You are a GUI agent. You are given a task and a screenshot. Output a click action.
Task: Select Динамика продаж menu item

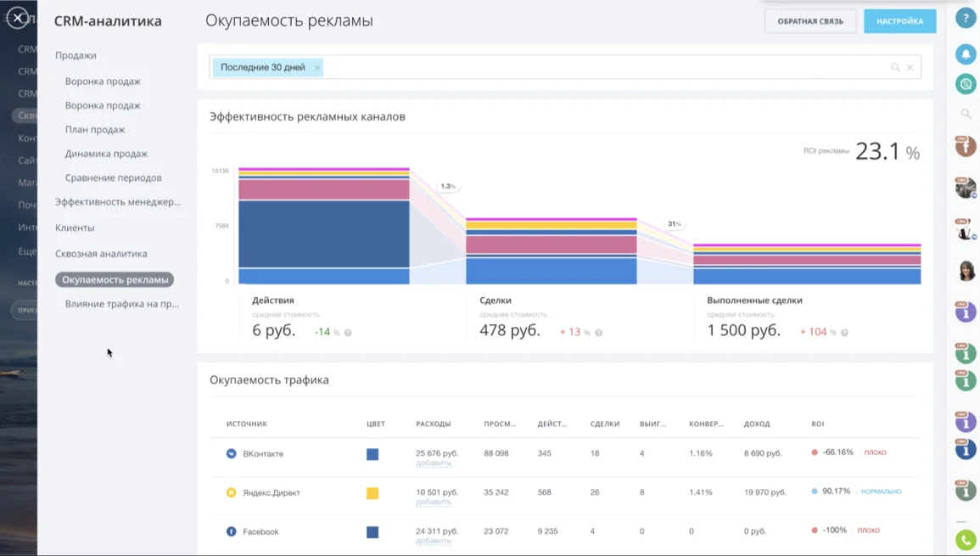point(106,154)
